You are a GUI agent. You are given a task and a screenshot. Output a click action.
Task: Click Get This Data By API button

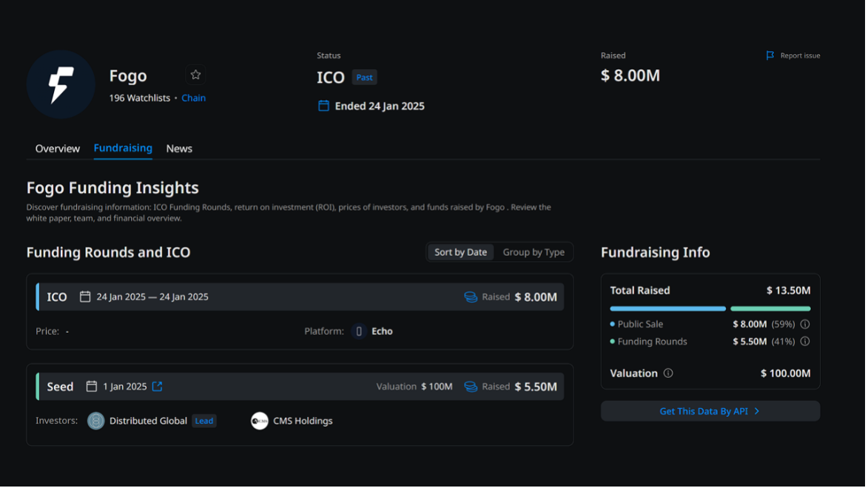[710, 411]
